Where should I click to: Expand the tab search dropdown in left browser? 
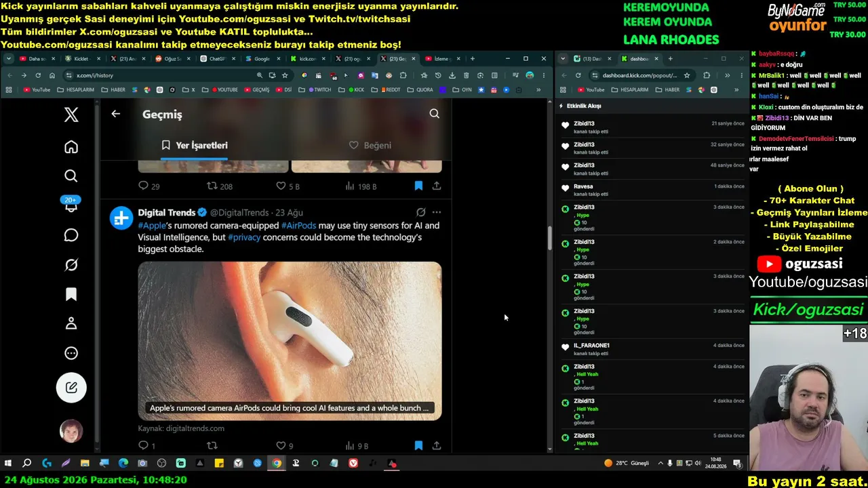9,59
